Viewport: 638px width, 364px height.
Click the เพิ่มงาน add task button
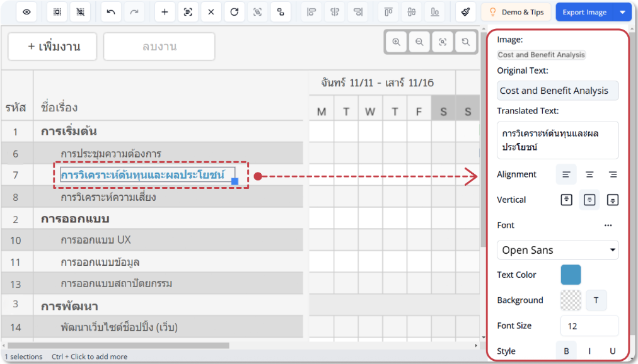pyautogui.click(x=52, y=47)
